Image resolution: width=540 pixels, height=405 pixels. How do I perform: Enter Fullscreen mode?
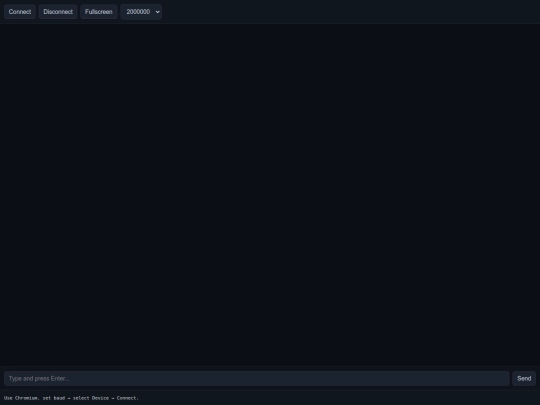98,12
